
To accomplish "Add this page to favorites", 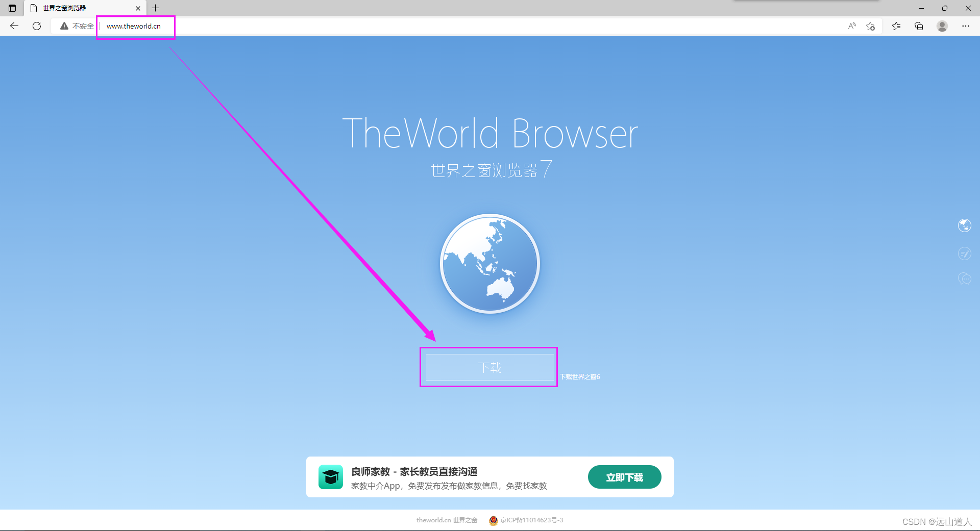I will tap(871, 26).
